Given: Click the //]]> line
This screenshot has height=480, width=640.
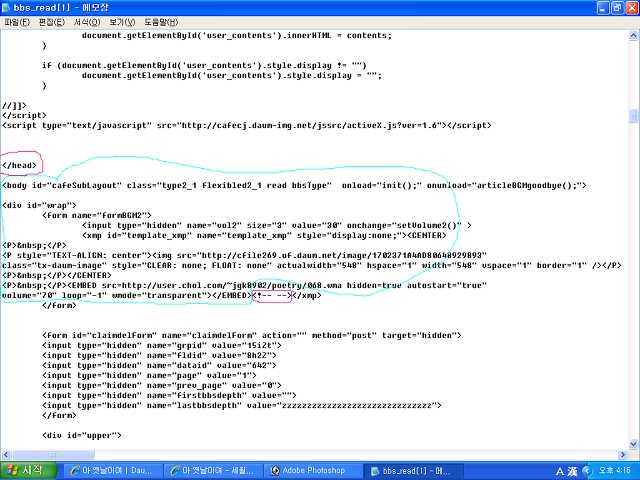Looking at the screenshot, I should tap(14, 105).
